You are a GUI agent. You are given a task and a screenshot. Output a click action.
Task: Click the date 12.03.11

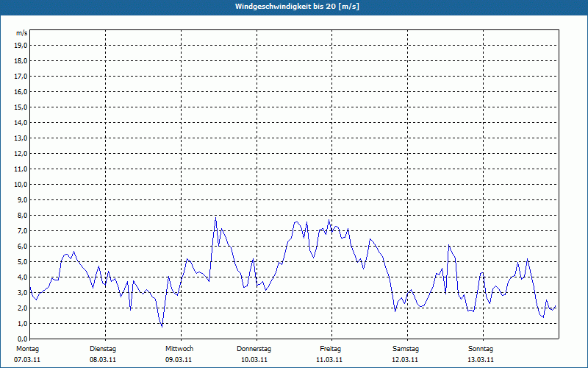[405, 360]
